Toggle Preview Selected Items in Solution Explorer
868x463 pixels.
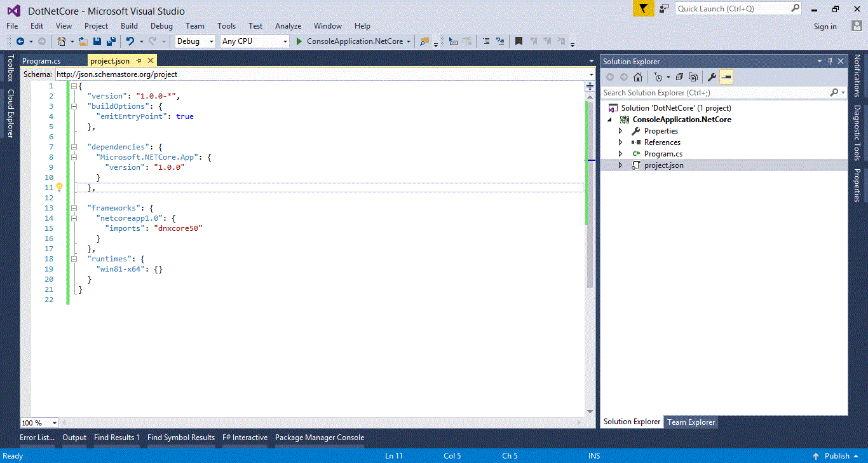coord(726,77)
